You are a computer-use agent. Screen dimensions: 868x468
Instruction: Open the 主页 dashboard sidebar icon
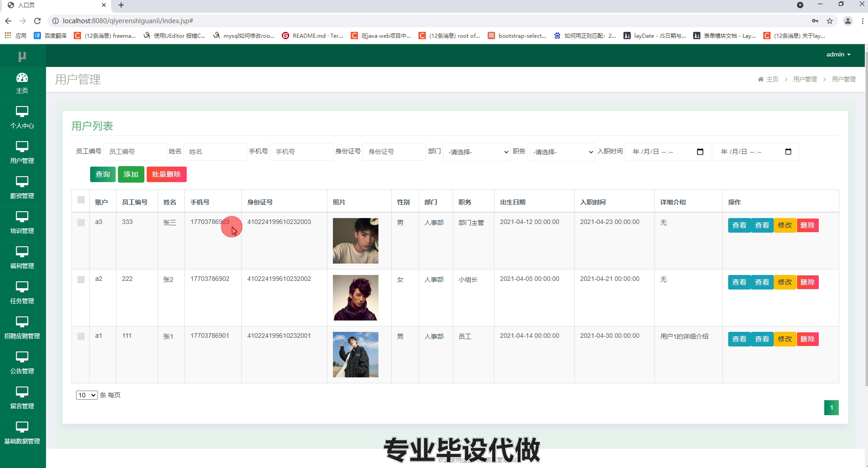point(22,83)
